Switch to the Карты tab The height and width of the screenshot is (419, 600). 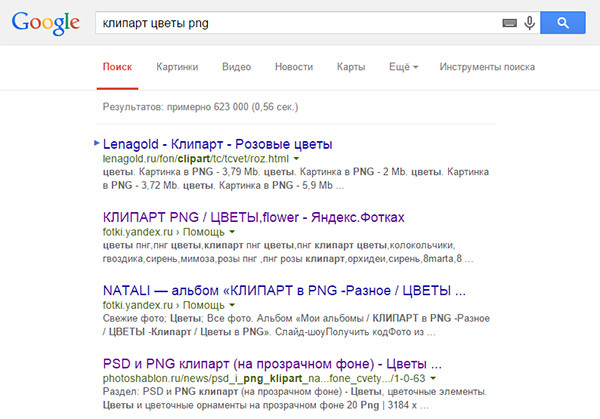tap(351, 67)
